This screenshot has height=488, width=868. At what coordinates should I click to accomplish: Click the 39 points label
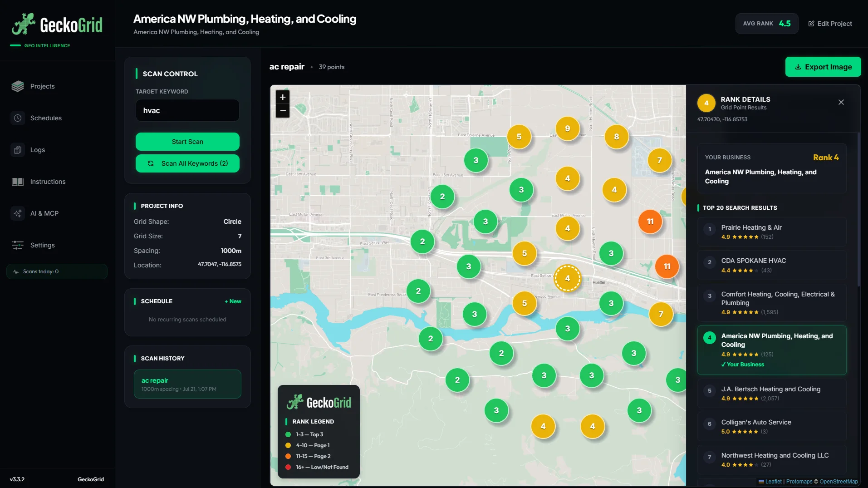pos(332,67)
